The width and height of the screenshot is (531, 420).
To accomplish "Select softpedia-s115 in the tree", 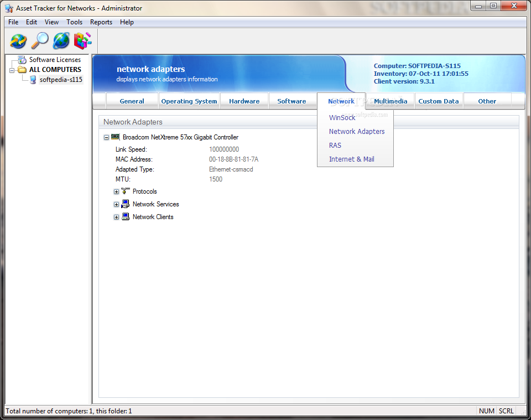I will 61,80.
